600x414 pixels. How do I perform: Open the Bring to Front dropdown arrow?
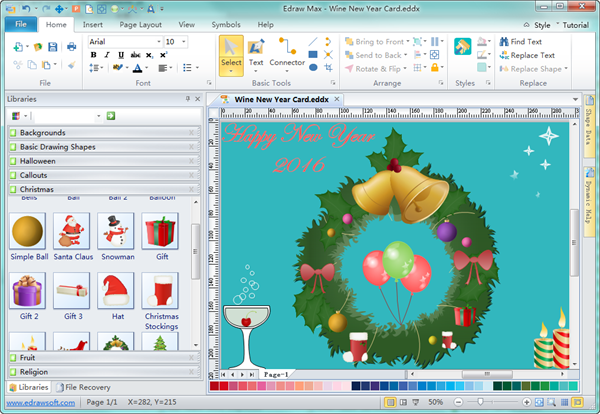409,42
